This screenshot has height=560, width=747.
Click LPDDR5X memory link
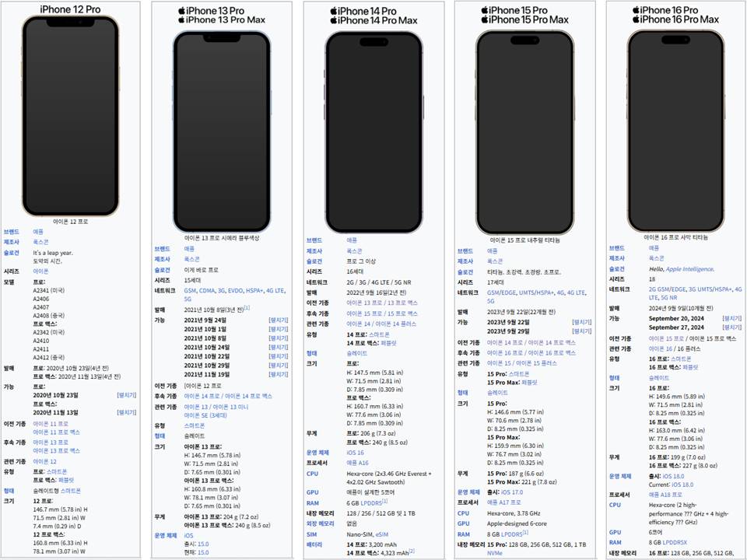click(x=676, y=542)
